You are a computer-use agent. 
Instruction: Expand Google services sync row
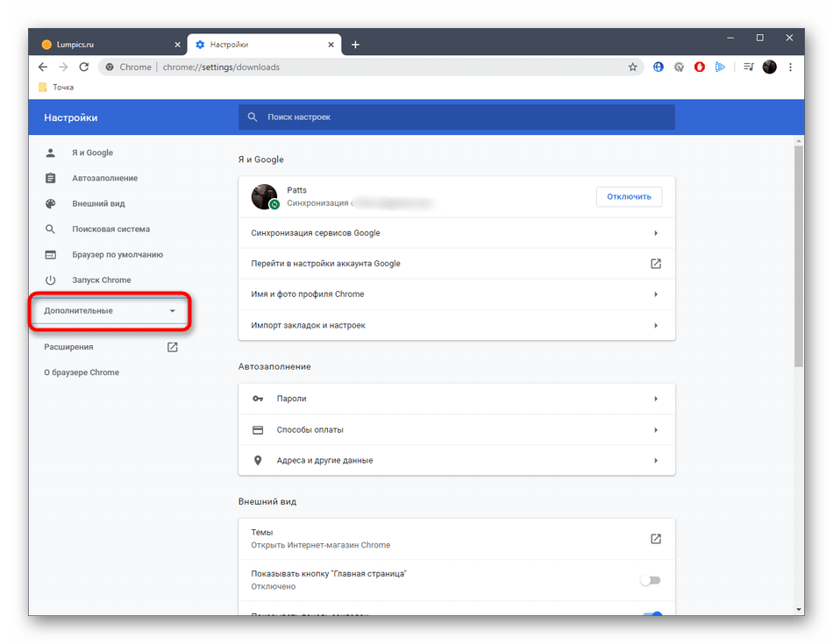(456, 233)
